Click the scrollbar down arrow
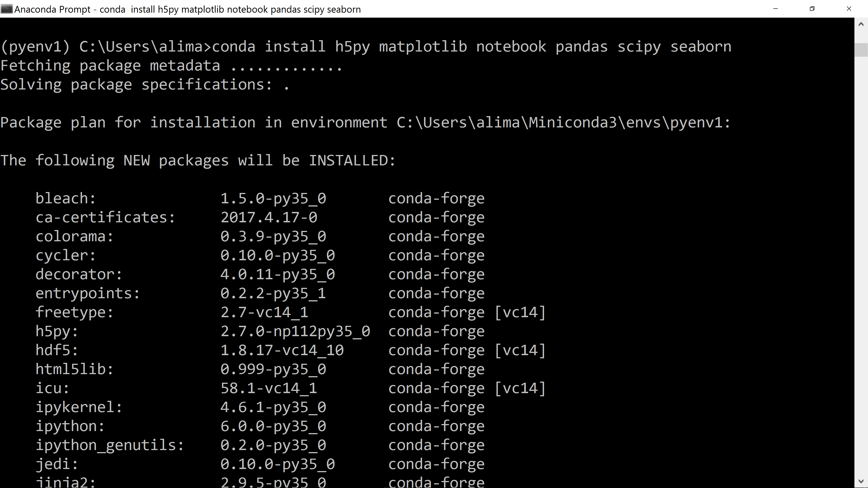868x488 pixels. (x=862, y=482)
